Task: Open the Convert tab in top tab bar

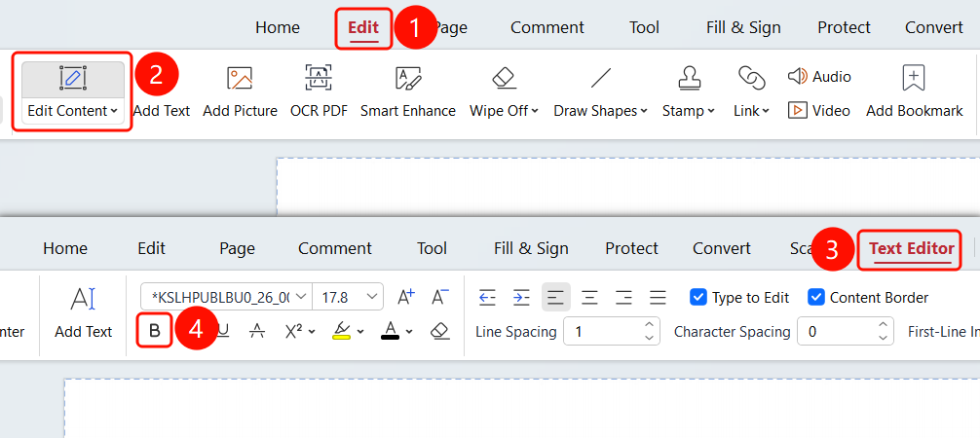Action: [x=934, y=27]
